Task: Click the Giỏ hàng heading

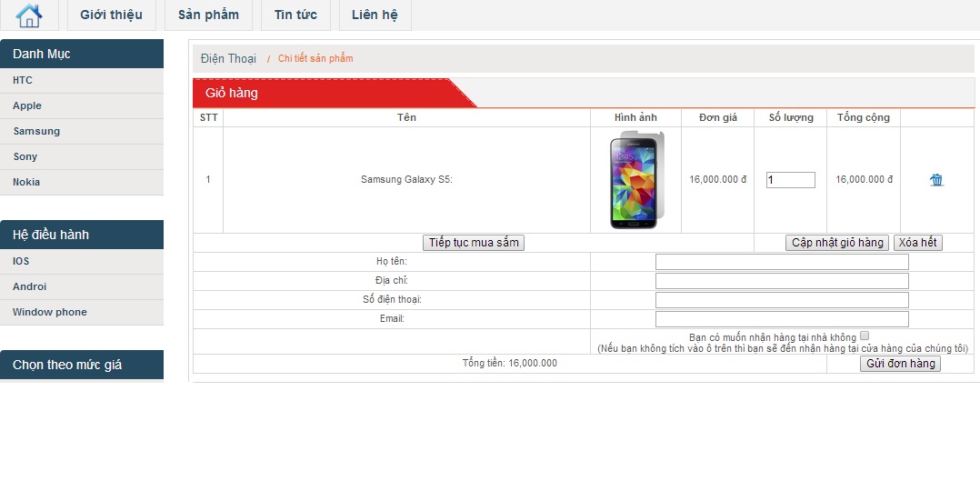Action: click(232, 93)
